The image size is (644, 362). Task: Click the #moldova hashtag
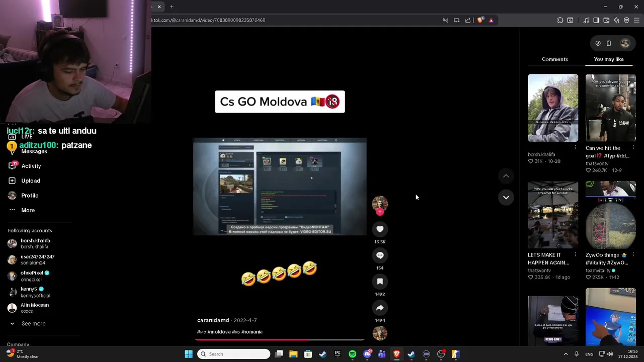[219, 332]
